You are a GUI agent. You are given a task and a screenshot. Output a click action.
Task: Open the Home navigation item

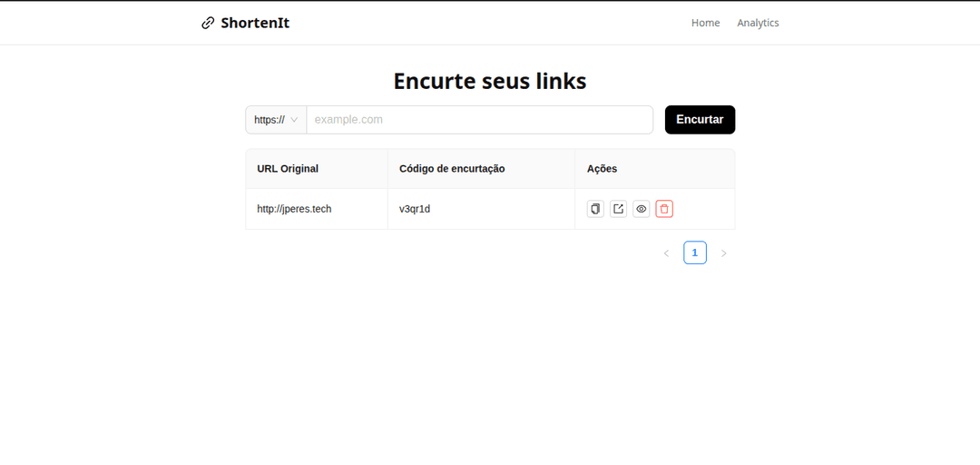click(705, 23)
